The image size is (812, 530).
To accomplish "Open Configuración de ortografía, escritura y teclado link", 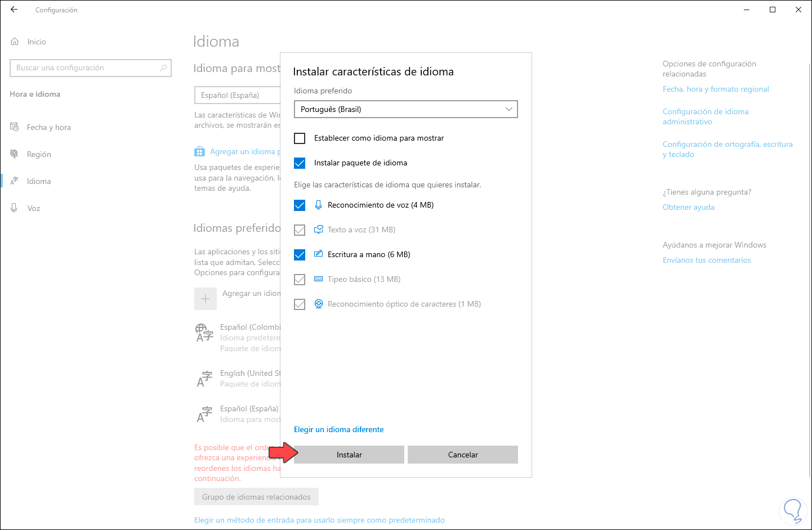I will click(x=728, y=149).
